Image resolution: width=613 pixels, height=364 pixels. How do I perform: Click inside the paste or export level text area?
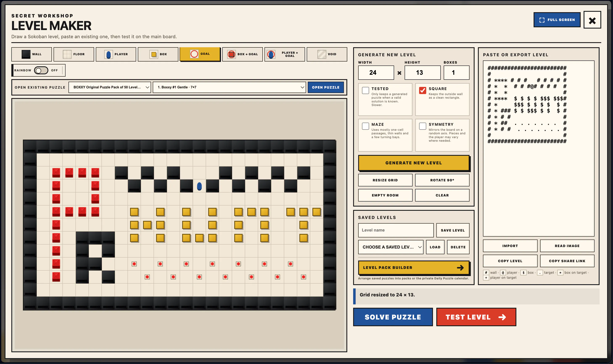point(539,148)
